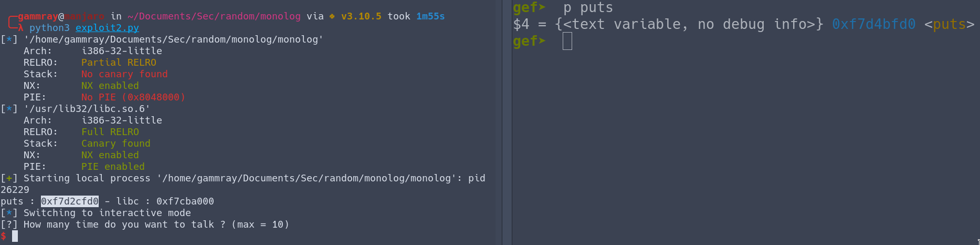
Task: Click the star marker beside the libc.so.6 path
Action: (9, 109)
